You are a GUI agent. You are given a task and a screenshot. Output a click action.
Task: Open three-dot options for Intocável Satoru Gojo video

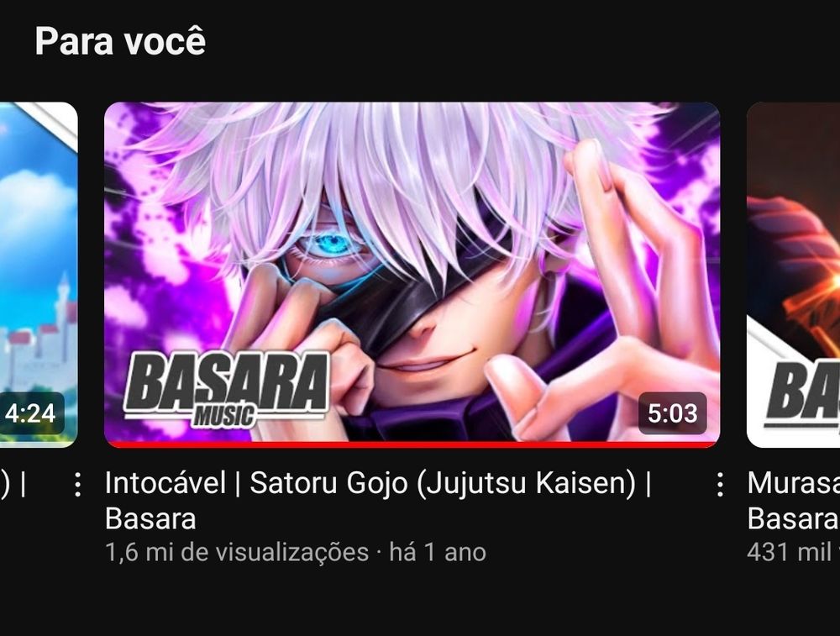tap(721, 485)
